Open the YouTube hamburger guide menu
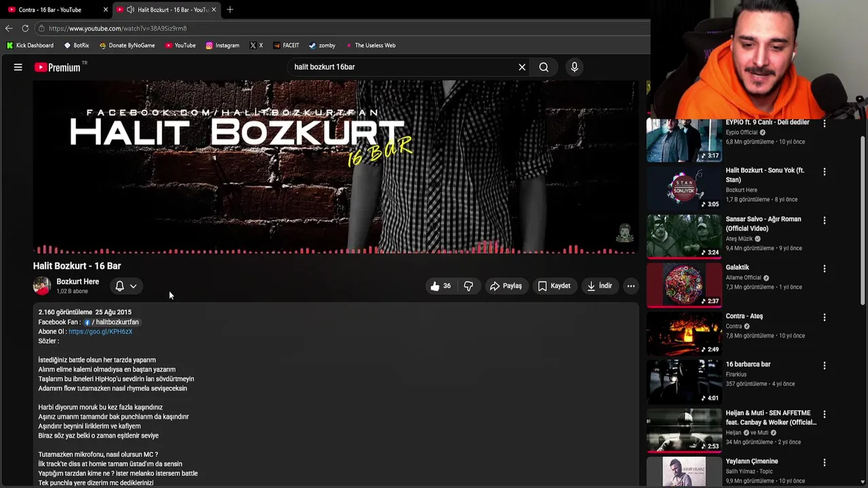868x488 pixels. pyautogui.click(x=18, y=67)
